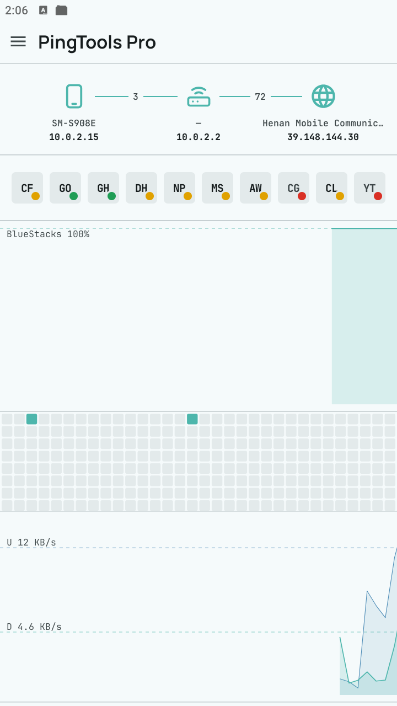Image resolution: width=397 pixels, height=706 pixels.
Task: Tap the status bar folder icon
Action: coord(61,10)
